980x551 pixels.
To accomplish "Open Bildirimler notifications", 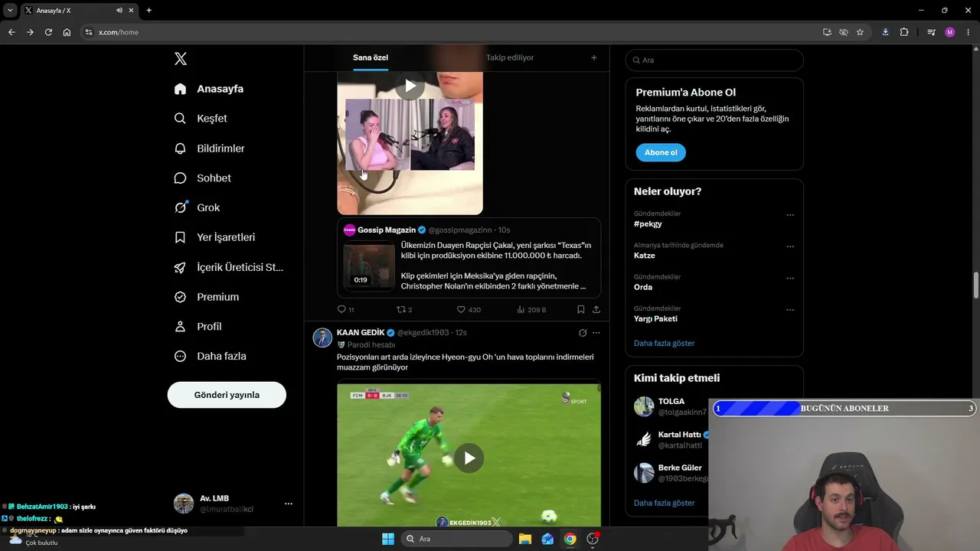I will click(209, 148).
